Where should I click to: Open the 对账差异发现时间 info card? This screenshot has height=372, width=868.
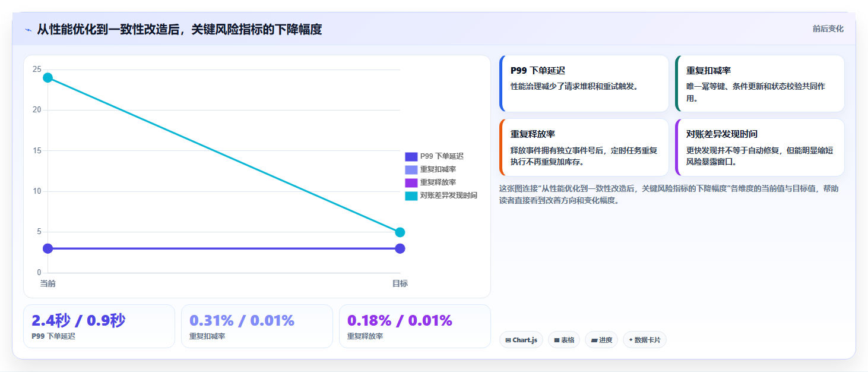(760, 147)
